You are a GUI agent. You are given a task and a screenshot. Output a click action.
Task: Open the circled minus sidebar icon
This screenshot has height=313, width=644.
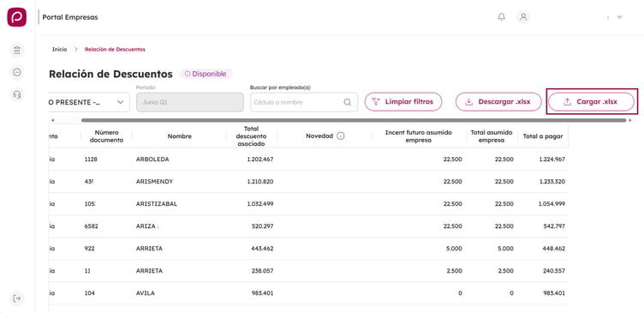(17, 72)
